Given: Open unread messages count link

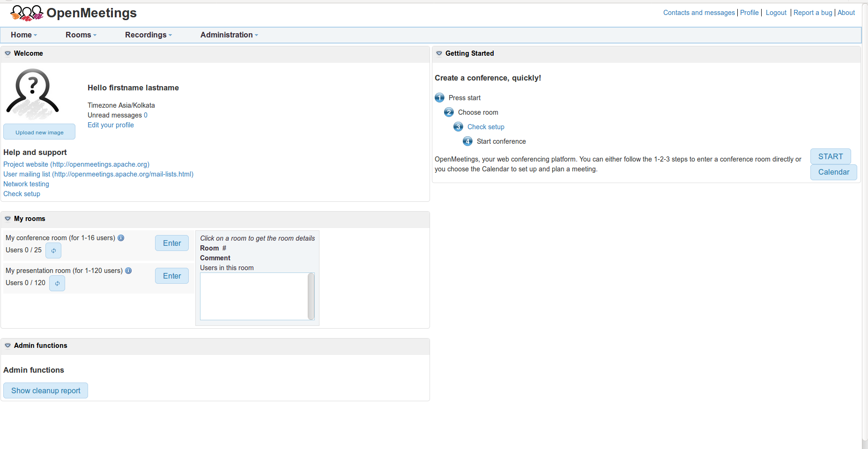Looking at the screenshot, I should 146,115.
